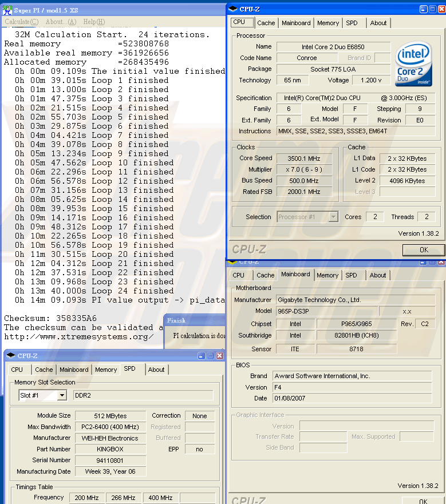446x504 pixels.
Task: Click the BIOS Date value 01/08/2007
Action: [x=352, y=398]
